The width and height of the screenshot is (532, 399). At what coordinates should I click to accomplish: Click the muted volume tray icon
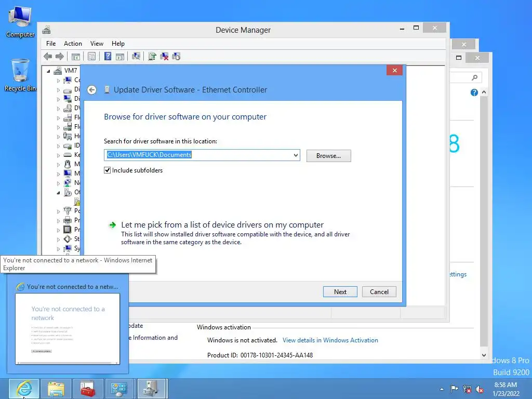pos(480,389)
